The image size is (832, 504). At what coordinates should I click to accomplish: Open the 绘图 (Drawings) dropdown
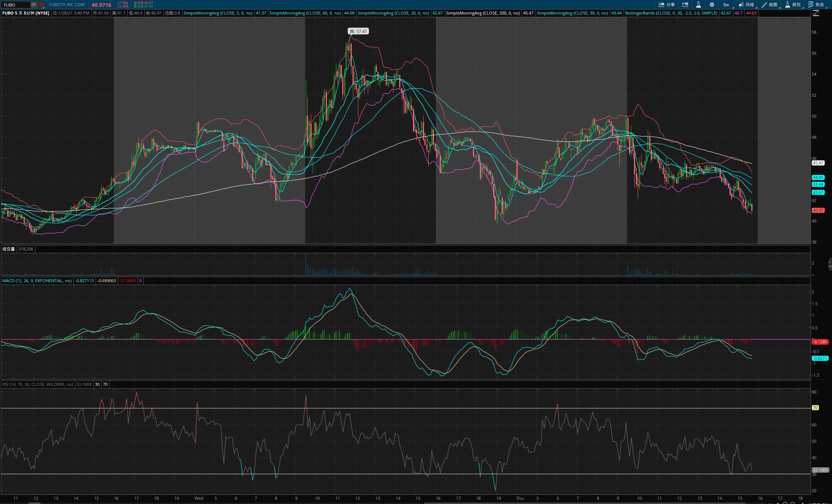coord(770,5)
